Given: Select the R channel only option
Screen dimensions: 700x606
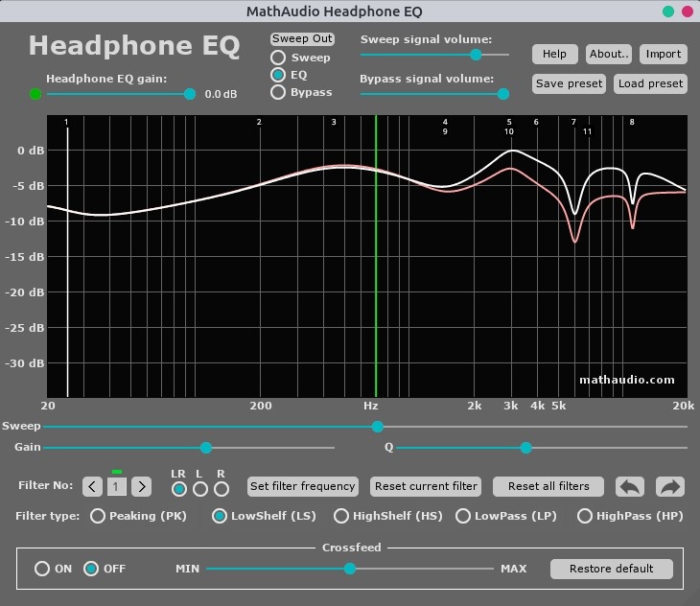Looking at the screenshot, I should [222, 489].
